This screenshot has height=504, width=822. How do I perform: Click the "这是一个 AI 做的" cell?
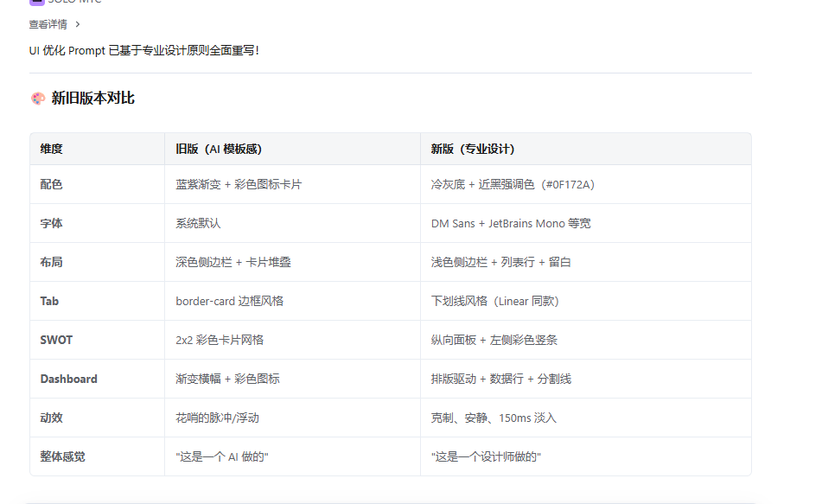(x=222, y=456)
